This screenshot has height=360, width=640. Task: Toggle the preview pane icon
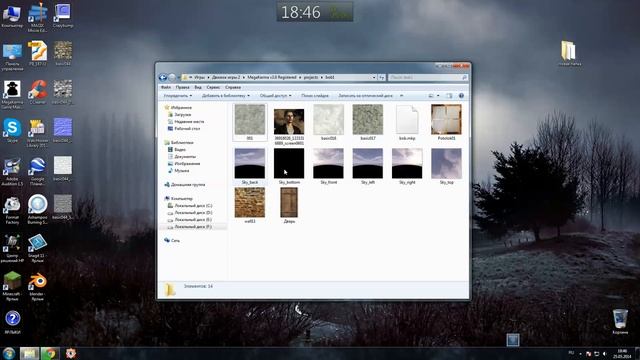point(449,96)
